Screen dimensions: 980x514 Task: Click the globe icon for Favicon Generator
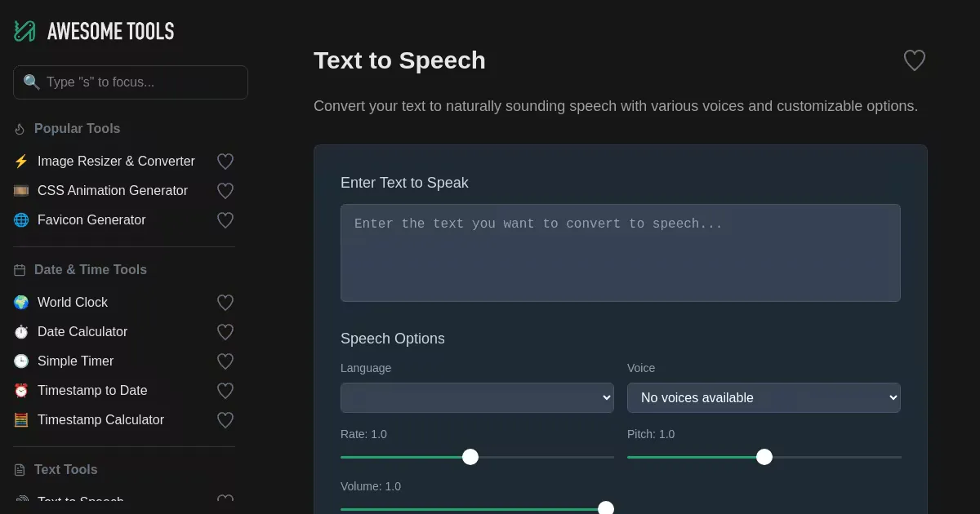21,220
